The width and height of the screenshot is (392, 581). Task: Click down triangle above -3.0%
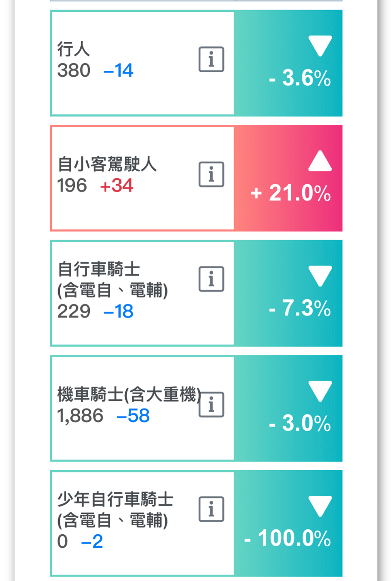[320, 391]
